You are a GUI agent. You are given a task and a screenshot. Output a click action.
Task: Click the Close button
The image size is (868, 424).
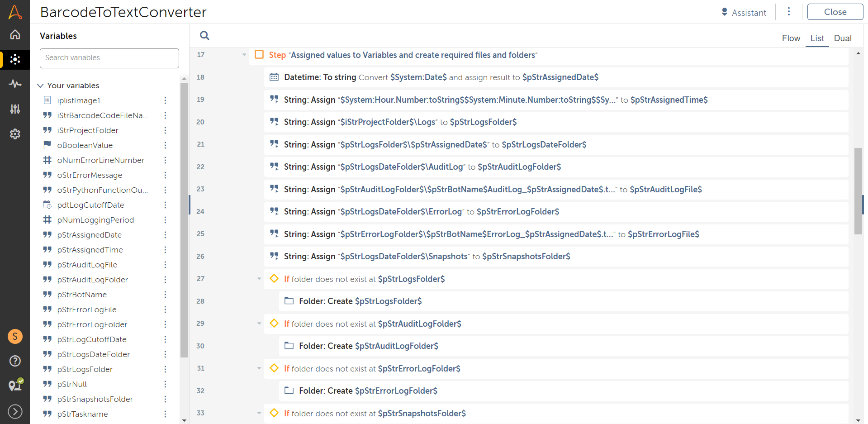(835, 12)
